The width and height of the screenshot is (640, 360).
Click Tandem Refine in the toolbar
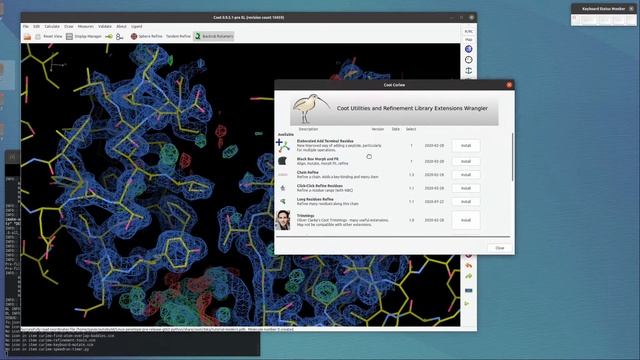coord(178,36)
